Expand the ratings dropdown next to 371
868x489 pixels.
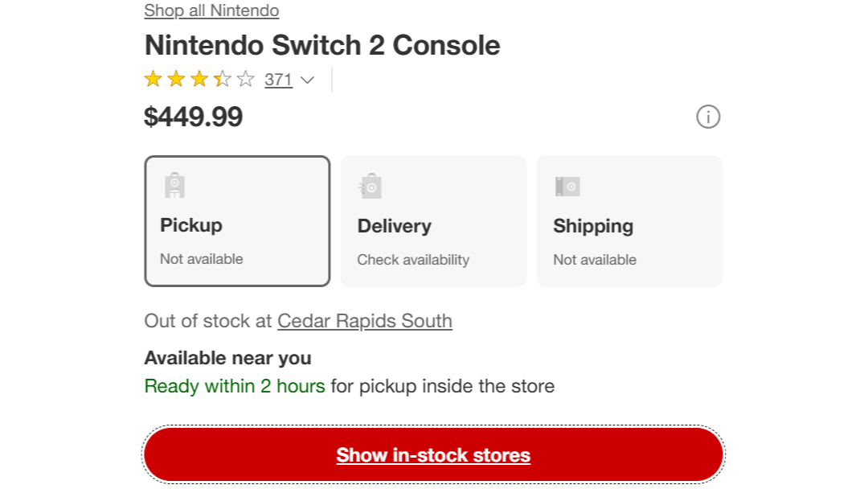click(307, 80)
